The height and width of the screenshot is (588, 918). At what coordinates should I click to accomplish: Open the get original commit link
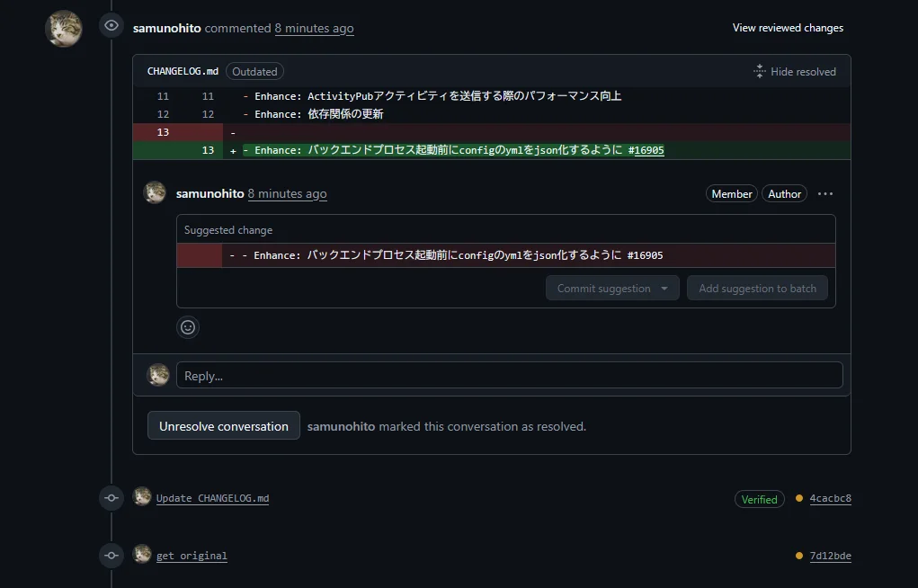pyautogui.click(x=192, y=556)
